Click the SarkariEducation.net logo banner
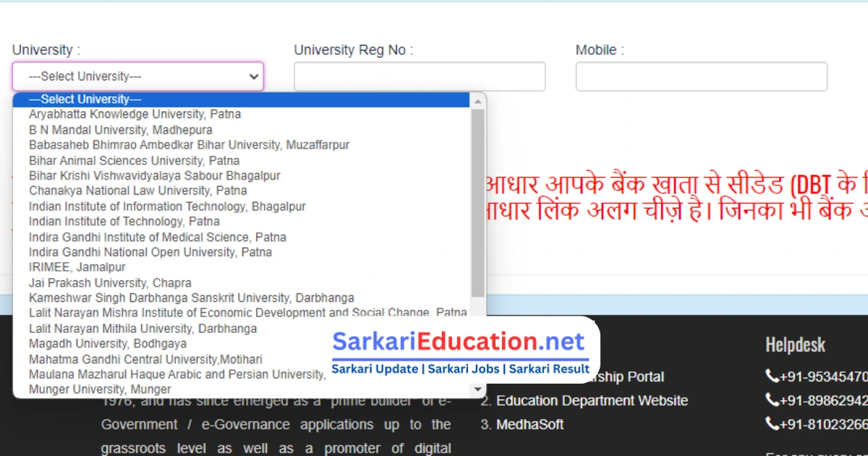 pos(461,352)
